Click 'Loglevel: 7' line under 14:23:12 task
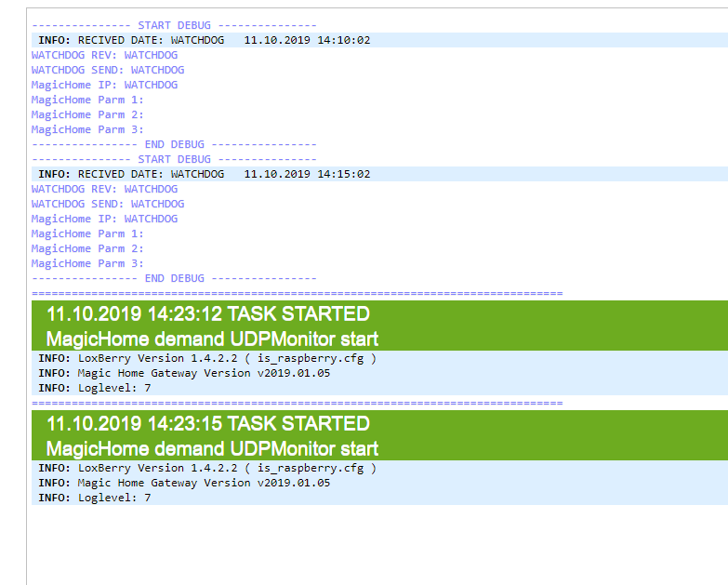This screenshot has height=585, width=728. pos(379,388)
